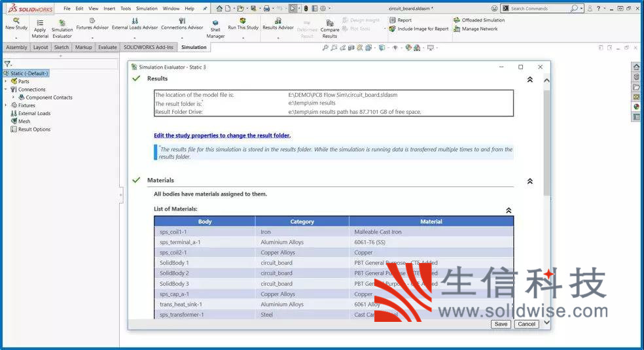Click Edit the study properties link
This screenshot has width=644, height=350.
[x=223, y=135]
